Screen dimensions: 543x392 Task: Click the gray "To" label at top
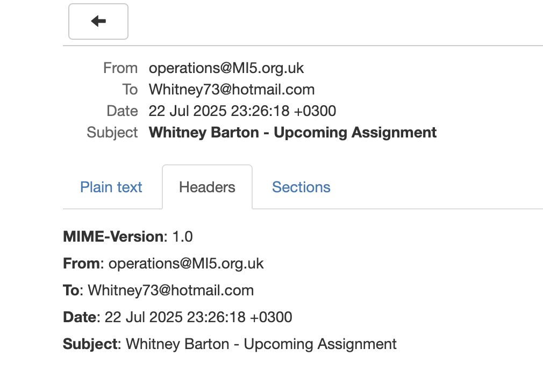(130, 90)
